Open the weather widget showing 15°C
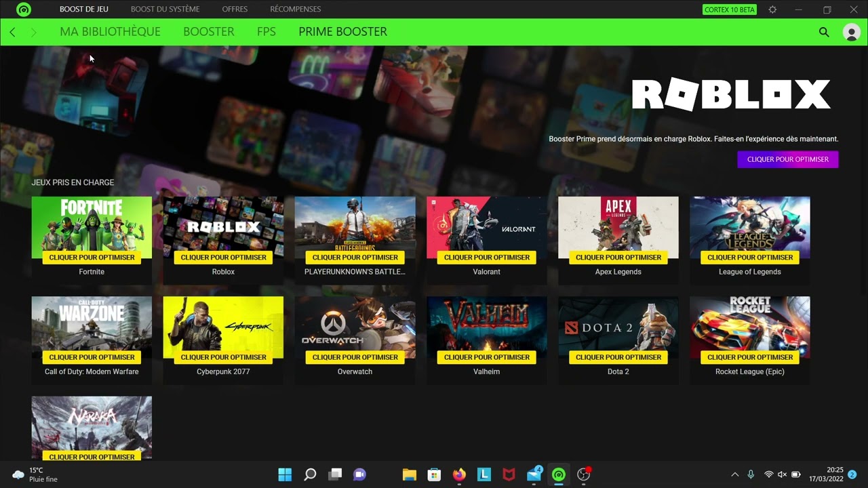Viewport: 868px width, 488px height. [35, 474]
